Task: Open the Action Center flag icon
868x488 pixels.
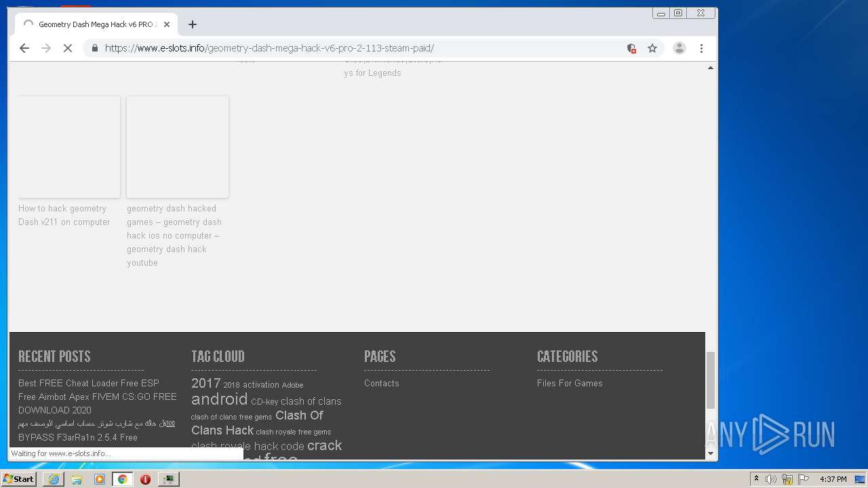Action: [804, 479]
